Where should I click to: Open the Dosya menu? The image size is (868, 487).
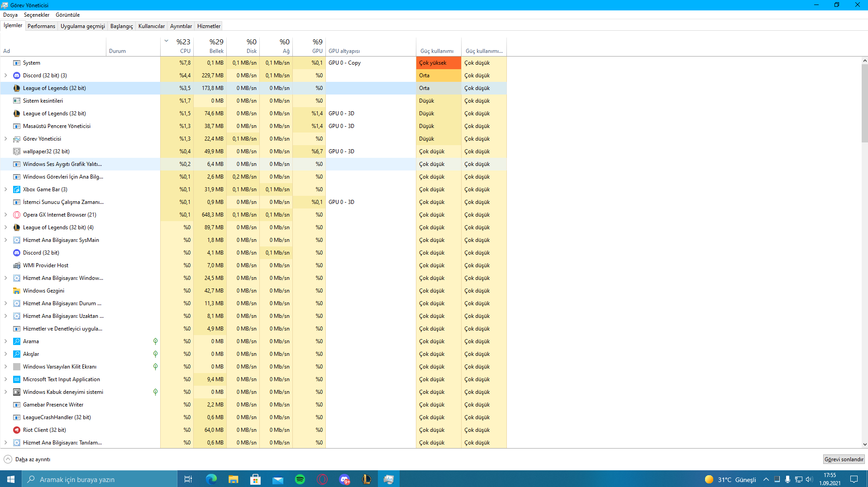10,15
